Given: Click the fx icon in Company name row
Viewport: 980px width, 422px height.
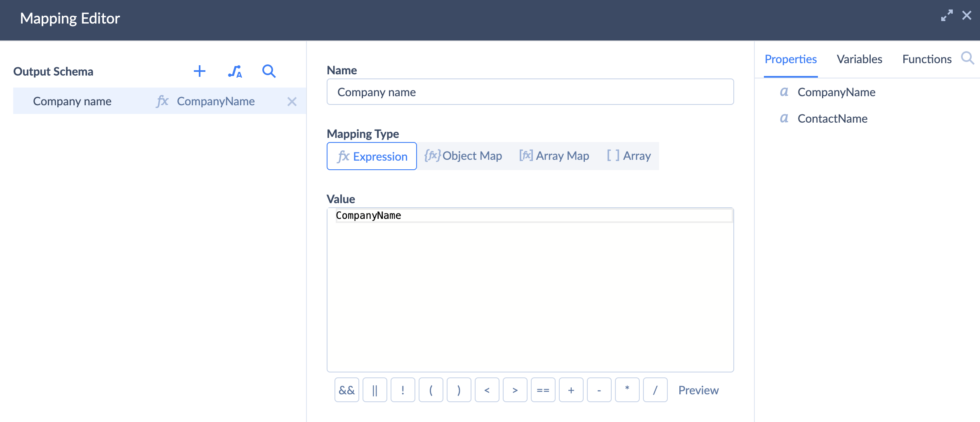Looking at the screenshot, I should (x=162, y=101).
